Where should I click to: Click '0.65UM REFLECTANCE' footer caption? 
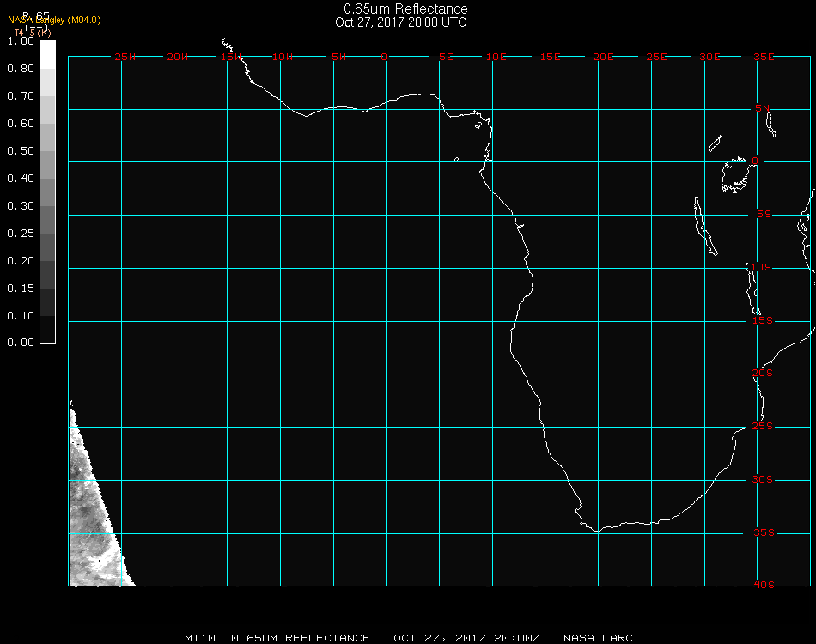click(x=301, y=638)
